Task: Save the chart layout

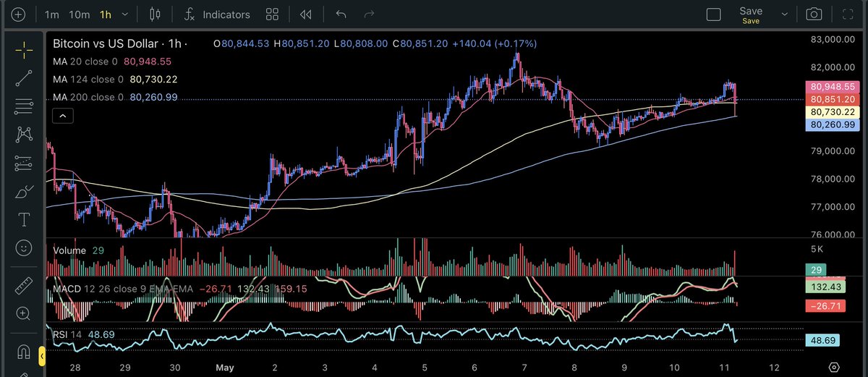Action: tap(751, 14)
